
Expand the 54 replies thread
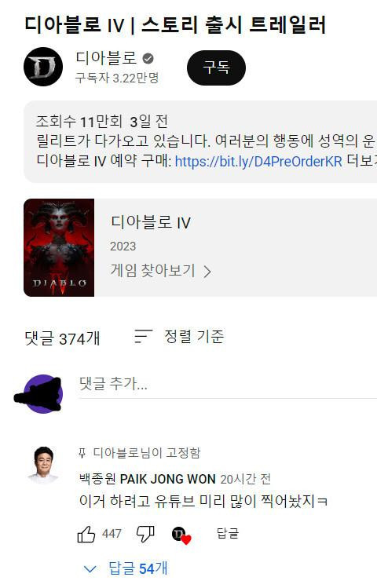[x=126, y=569]
